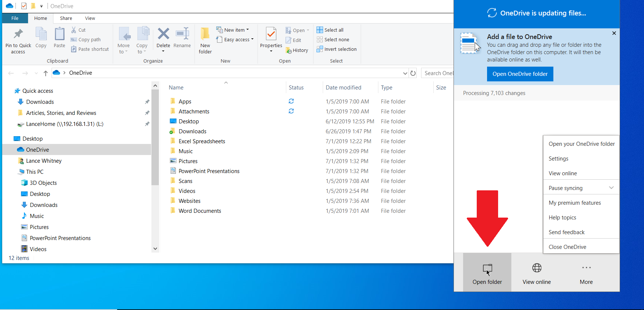The image size is (644, 310).
Task: Choose Open your OneDrive folder menu item
Action: tap(581, 144)
